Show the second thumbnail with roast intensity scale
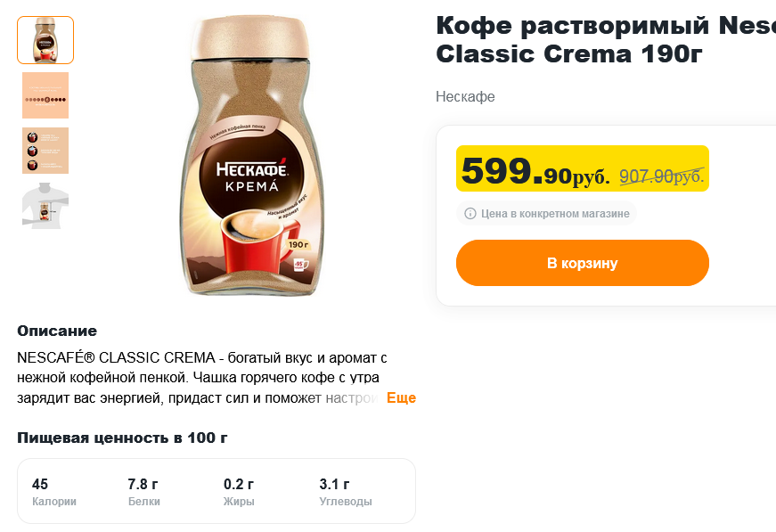The width and height of the screenshot is (776, 532). 45,95
